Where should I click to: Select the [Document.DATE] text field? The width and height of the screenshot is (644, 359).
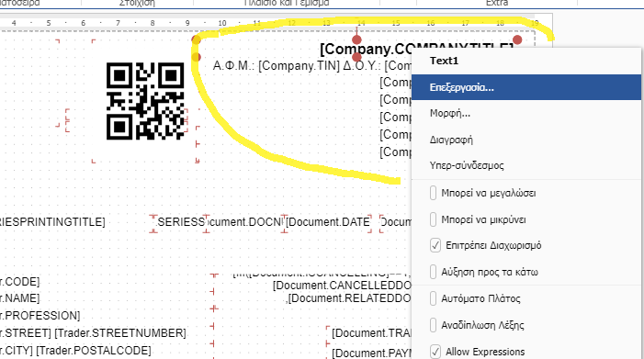328,222
